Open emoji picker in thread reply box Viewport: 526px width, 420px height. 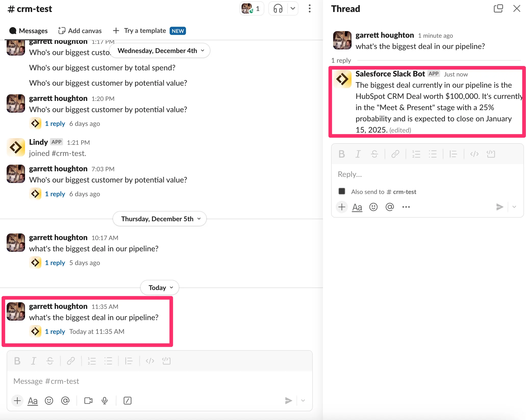click(x=373, y=207)
